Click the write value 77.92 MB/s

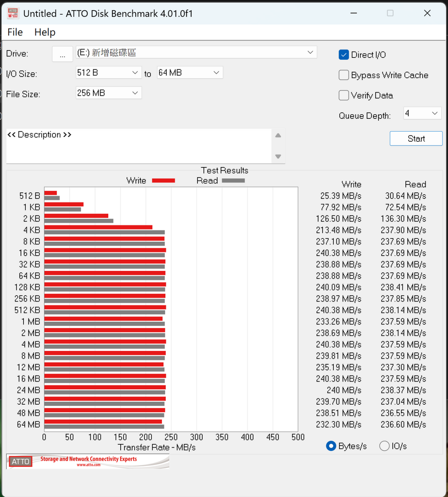pos(341,207)
